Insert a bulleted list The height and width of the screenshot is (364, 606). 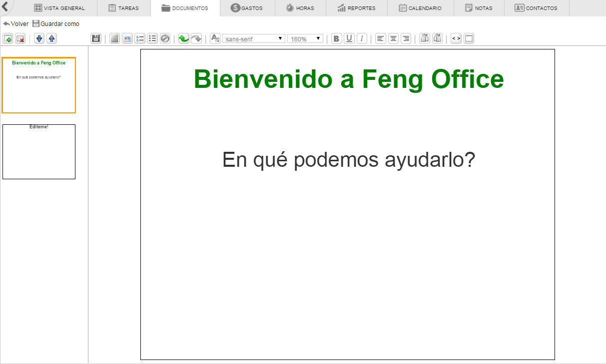[x=152, y=39]
